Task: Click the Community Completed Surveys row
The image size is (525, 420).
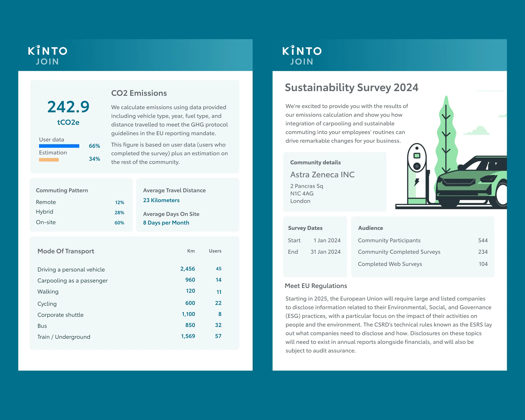Action: tap(399, 252)
